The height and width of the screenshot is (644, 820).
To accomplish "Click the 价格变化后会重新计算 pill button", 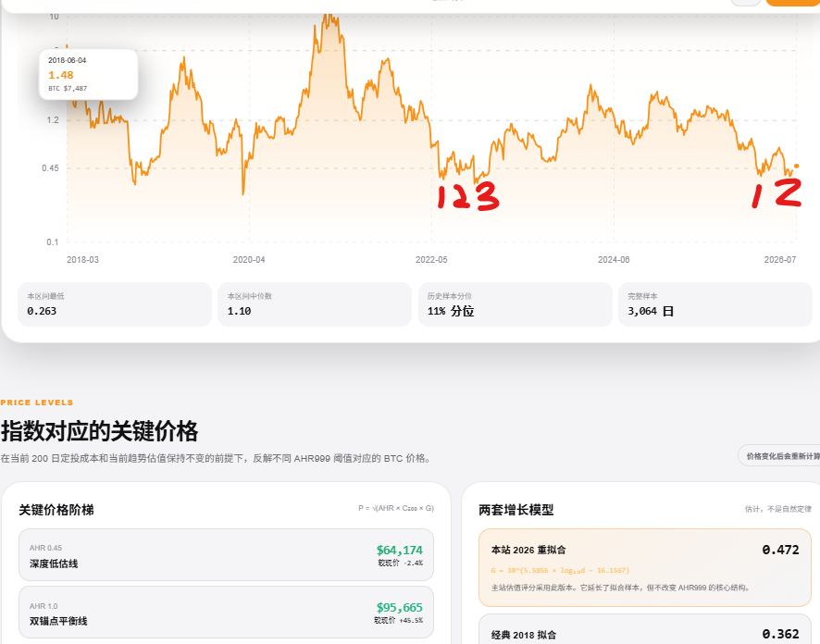I will coord(779,456).
